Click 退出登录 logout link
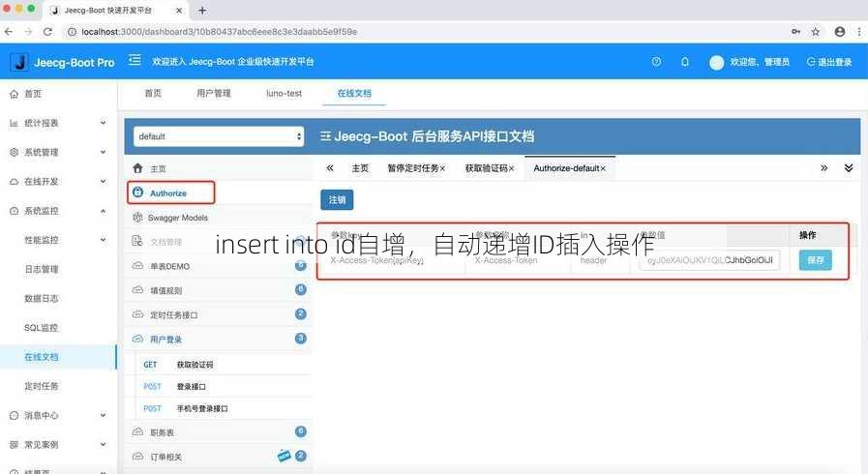Viewport: 868px width, 474px height. coord(829,62)
